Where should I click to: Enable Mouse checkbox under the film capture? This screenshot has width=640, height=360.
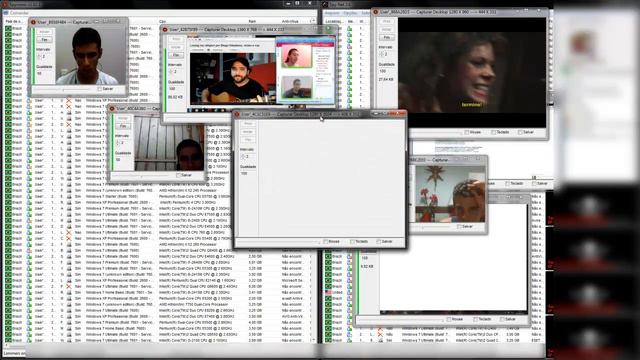click(467, 132)
